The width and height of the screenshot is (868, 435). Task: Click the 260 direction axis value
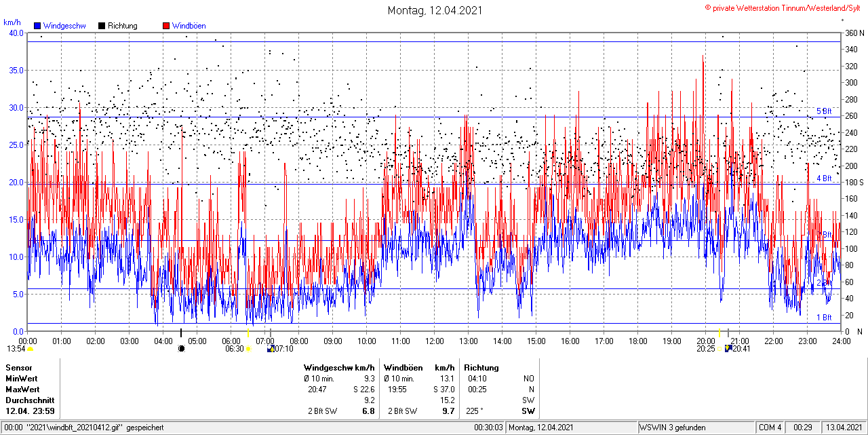tap(851, 116)
